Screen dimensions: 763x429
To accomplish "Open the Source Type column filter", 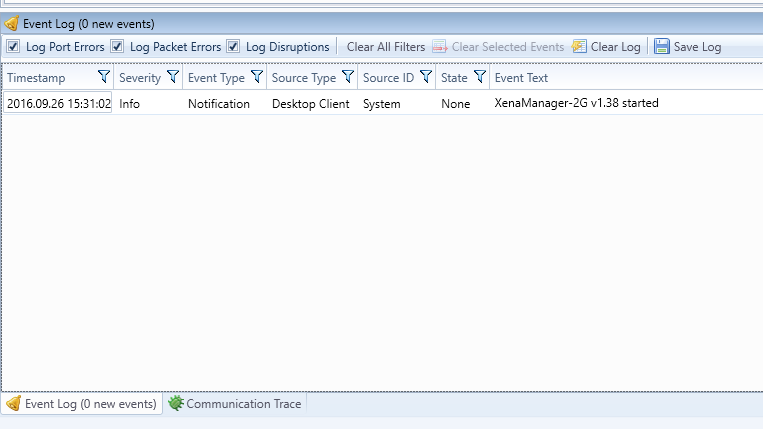I will tap(348, 76).
